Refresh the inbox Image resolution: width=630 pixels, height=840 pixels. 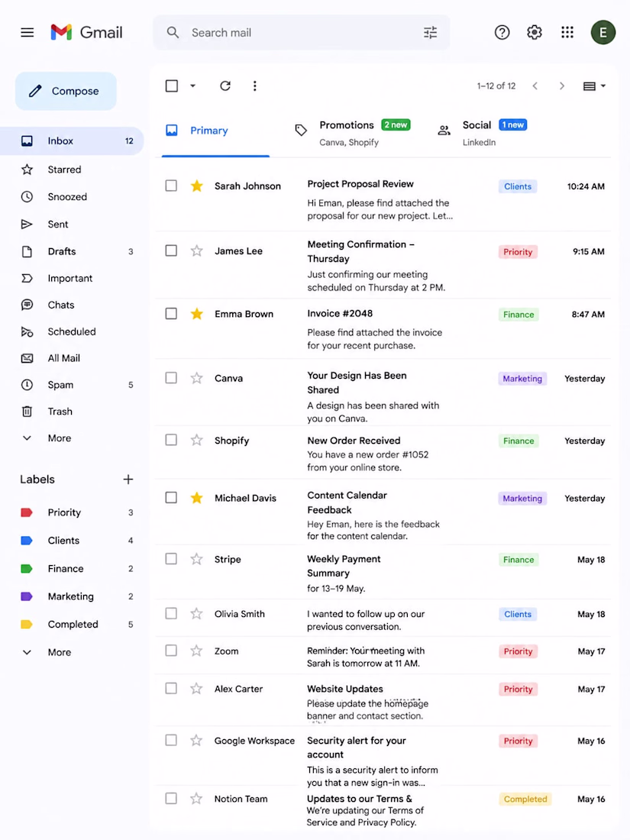click(x=225, y=86)
